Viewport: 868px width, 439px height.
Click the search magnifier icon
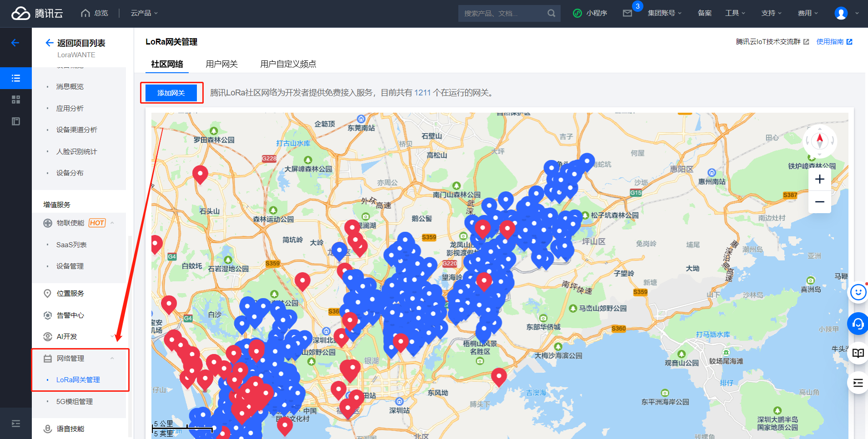coord(551,13)
